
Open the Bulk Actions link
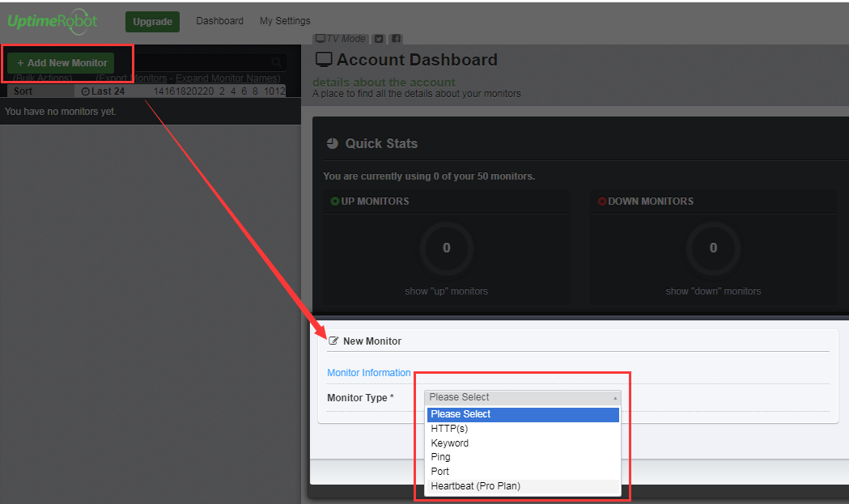point(43,78)
